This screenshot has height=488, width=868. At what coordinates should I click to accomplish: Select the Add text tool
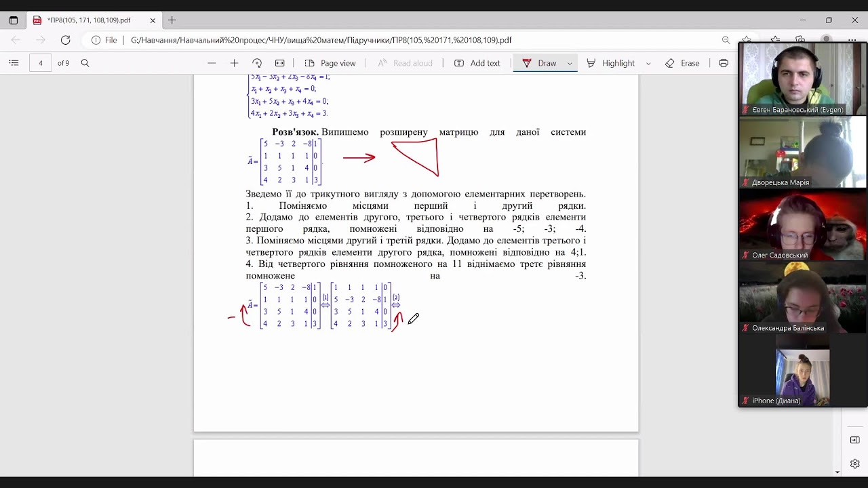tap(477, 63)
